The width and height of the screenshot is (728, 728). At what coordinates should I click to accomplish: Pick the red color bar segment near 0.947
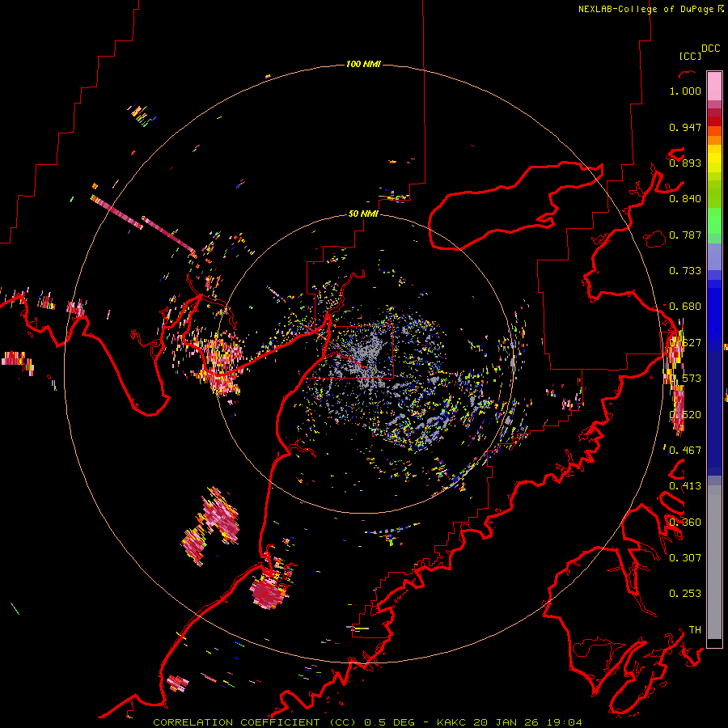click(714, 121)
